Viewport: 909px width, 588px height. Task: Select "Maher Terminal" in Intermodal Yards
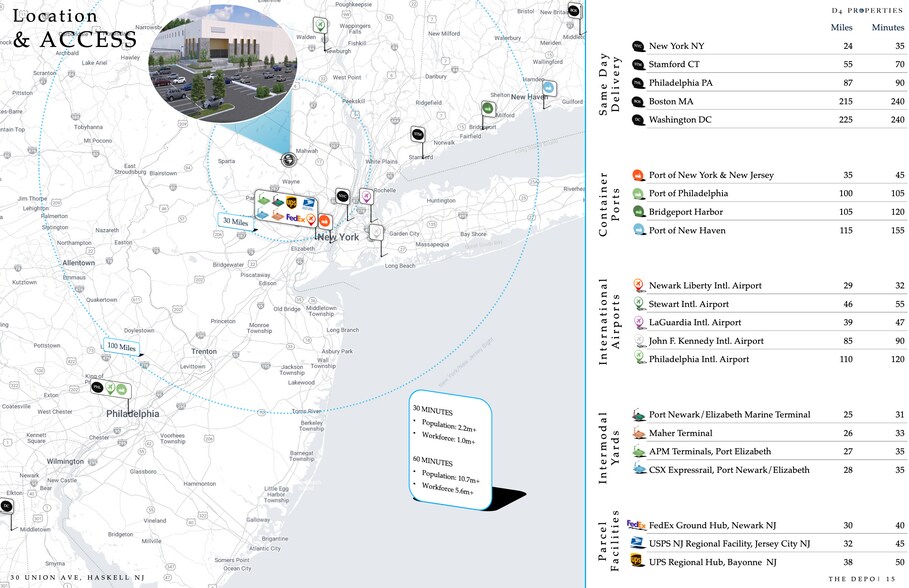pyautogui.click(x=680, y=434)
